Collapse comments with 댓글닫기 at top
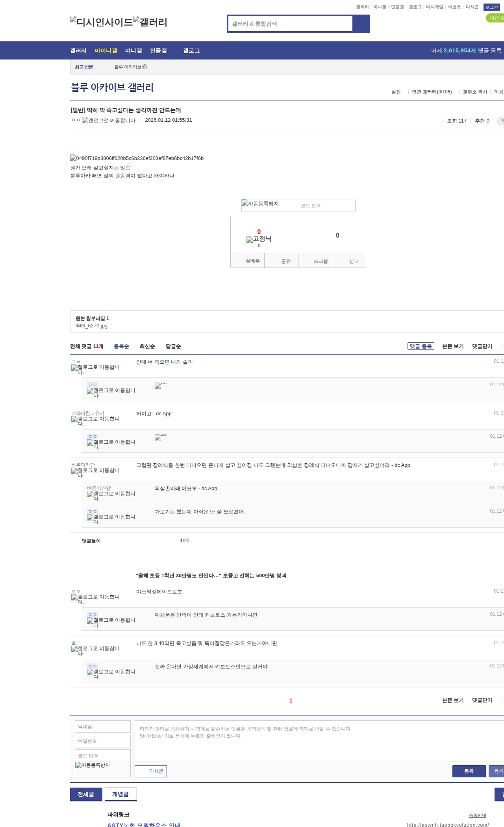 tap(482, 346)
